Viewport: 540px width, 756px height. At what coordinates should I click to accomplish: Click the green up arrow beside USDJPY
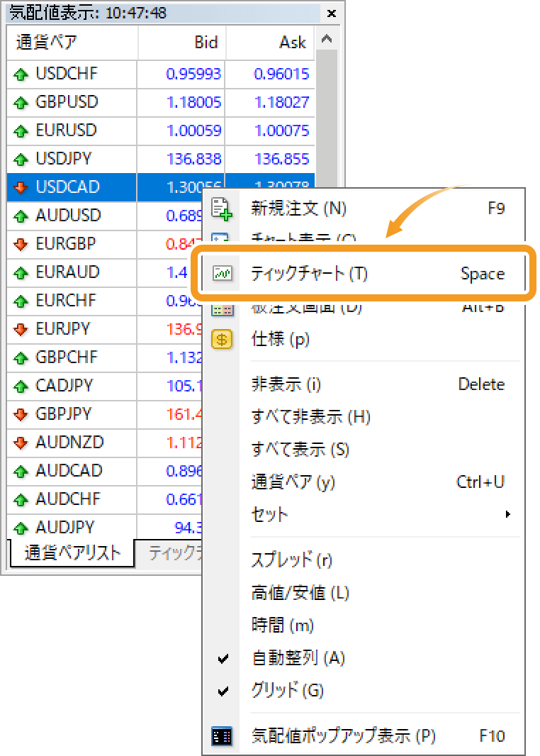[21, 160]
